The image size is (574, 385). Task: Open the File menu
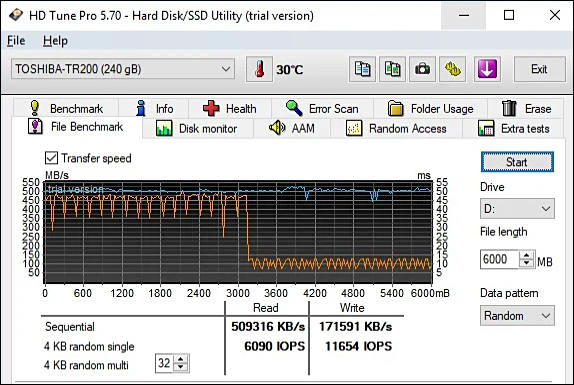[16, 41]
